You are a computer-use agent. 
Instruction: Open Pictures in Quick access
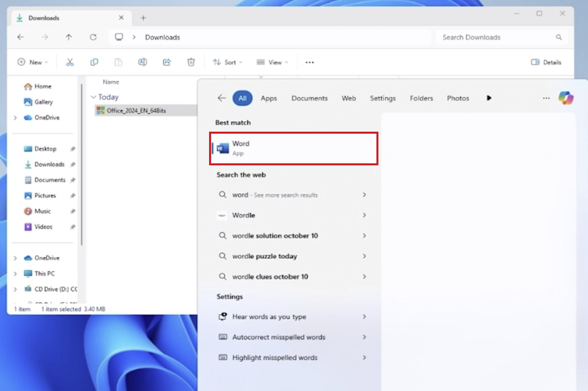pos(40,195)
